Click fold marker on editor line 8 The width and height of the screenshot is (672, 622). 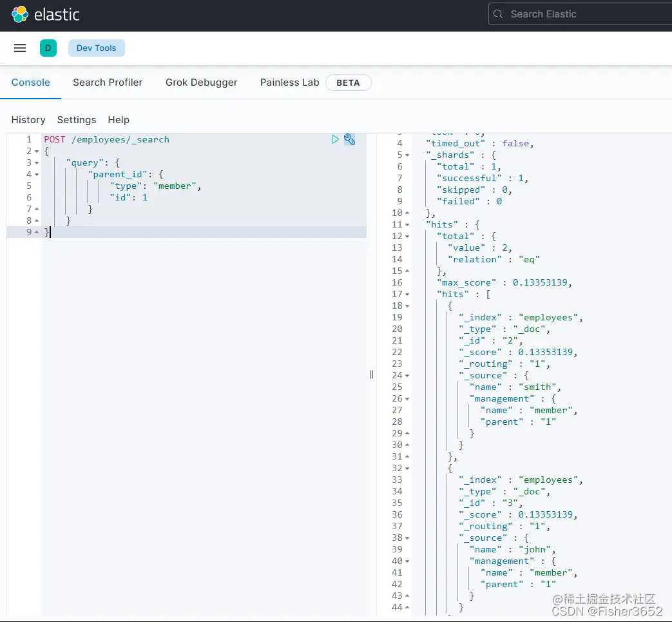(37, 221)
